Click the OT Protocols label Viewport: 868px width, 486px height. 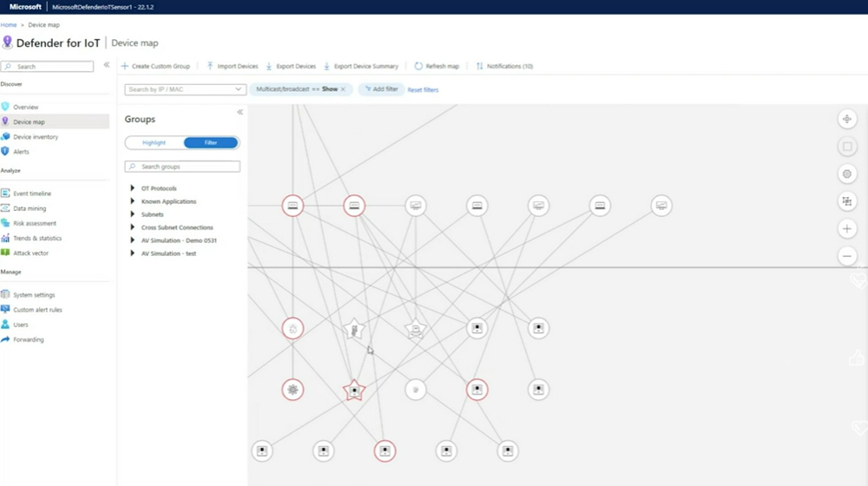[159, 188]
